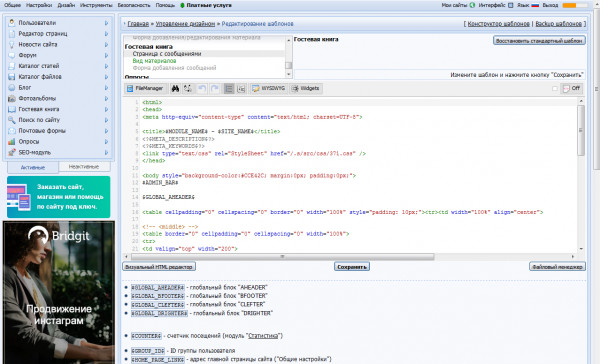Open the Backup шаблонов link
600x364 pixels.
tap(558, 24)
